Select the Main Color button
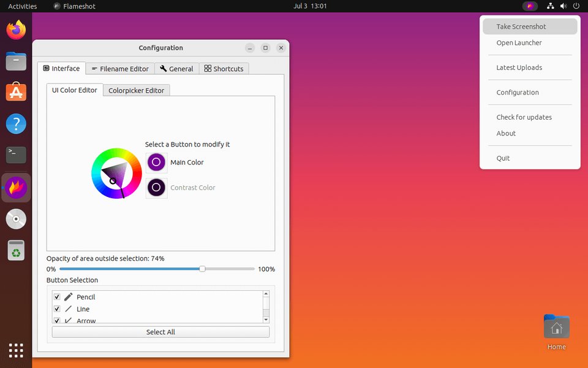 click(156, 162)
